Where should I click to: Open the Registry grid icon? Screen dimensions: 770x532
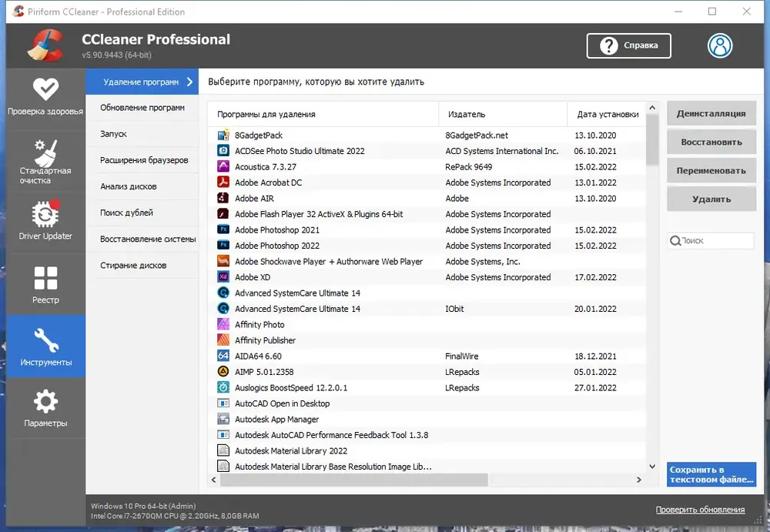[x=45, y=278]
